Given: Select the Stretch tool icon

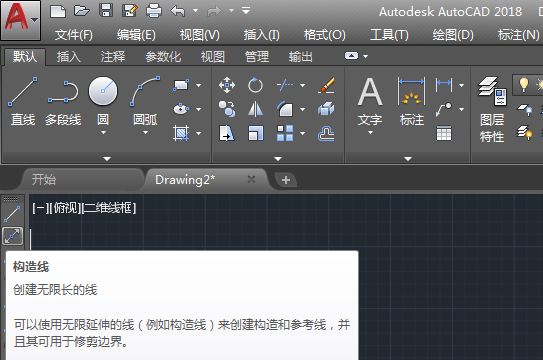Looking at the screenshot, I should (x=227, y=133).
